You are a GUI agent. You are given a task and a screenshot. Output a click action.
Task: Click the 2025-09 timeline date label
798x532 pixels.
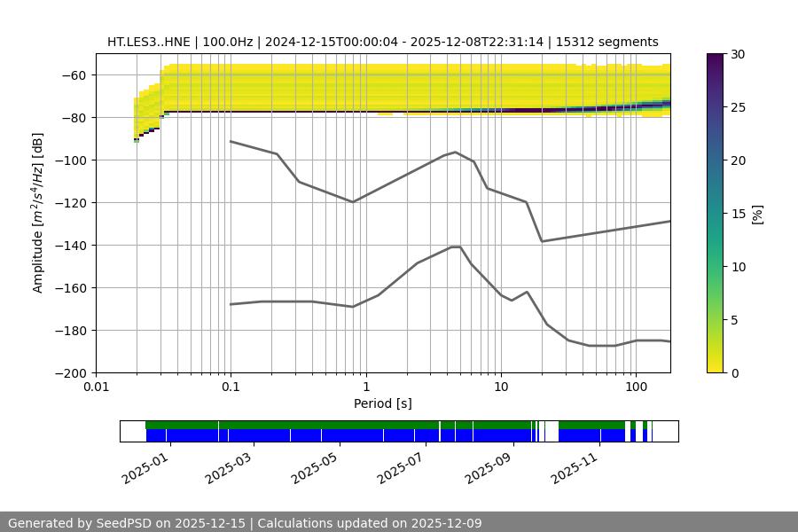coord(489,465)
